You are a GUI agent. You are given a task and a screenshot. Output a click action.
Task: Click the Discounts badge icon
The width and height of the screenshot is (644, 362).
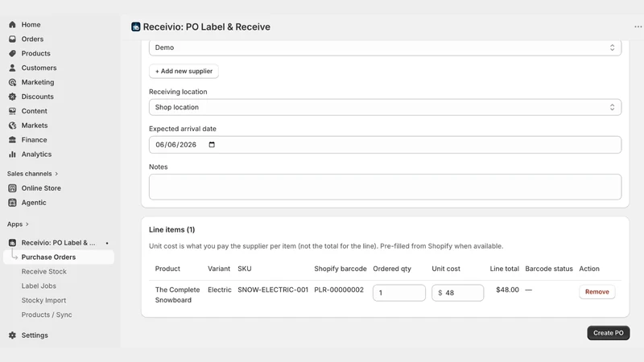[12, 97]
